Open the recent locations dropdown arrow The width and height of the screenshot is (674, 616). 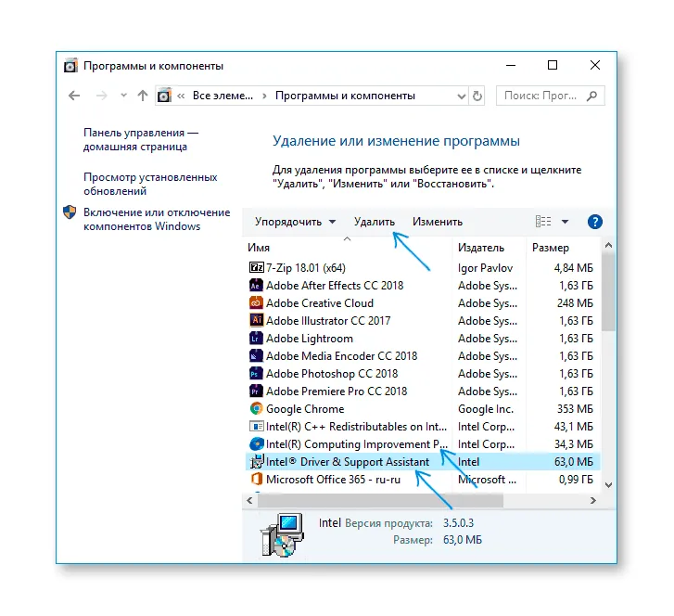point(123,96)
